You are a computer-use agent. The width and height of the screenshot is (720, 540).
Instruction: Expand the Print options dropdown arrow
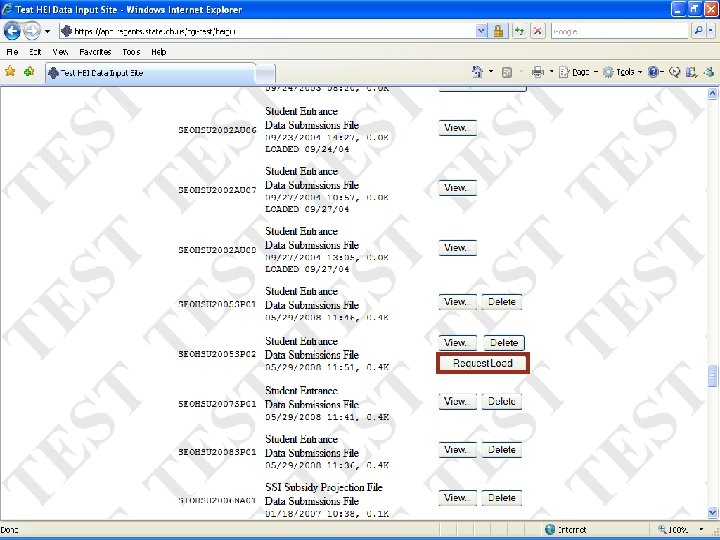[x=551, y=72]
